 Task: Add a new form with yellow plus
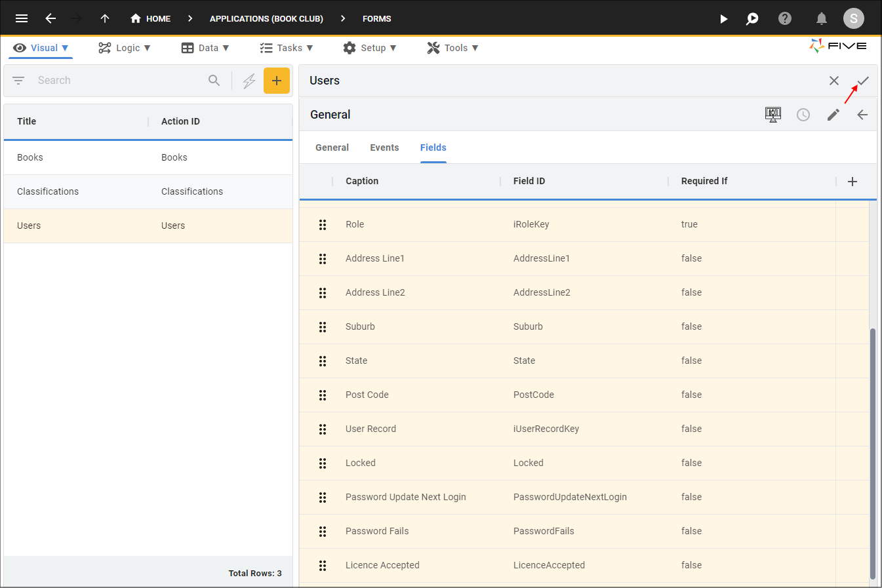coord(277,81)
